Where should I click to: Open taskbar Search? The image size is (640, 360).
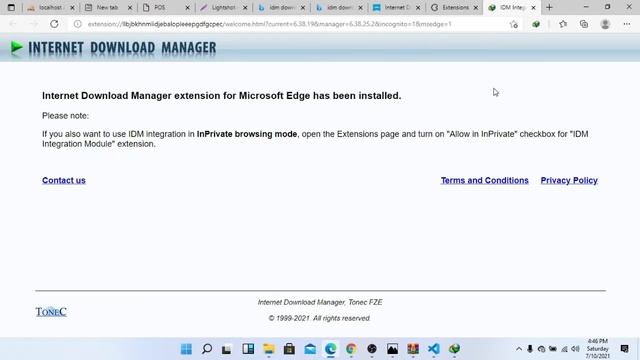click(207, 349)
